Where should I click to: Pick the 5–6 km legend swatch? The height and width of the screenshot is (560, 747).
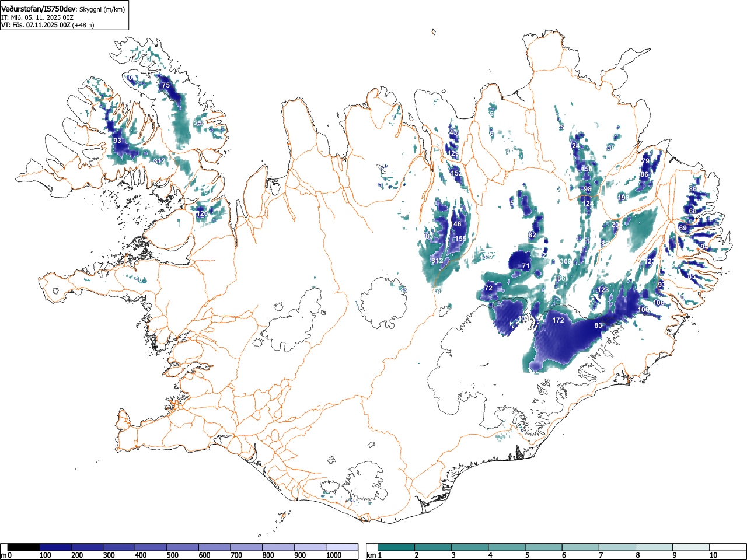(x=544, y=547)
